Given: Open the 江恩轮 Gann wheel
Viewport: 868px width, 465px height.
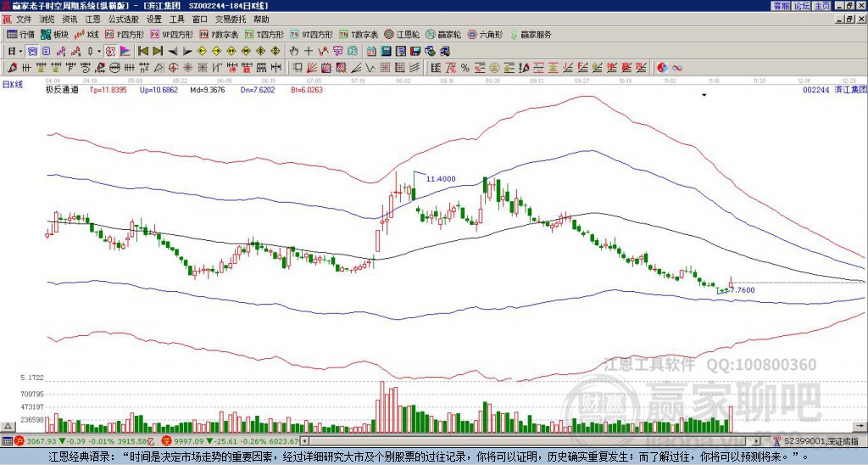Looking at the screenshot, I should pos(402,34).
